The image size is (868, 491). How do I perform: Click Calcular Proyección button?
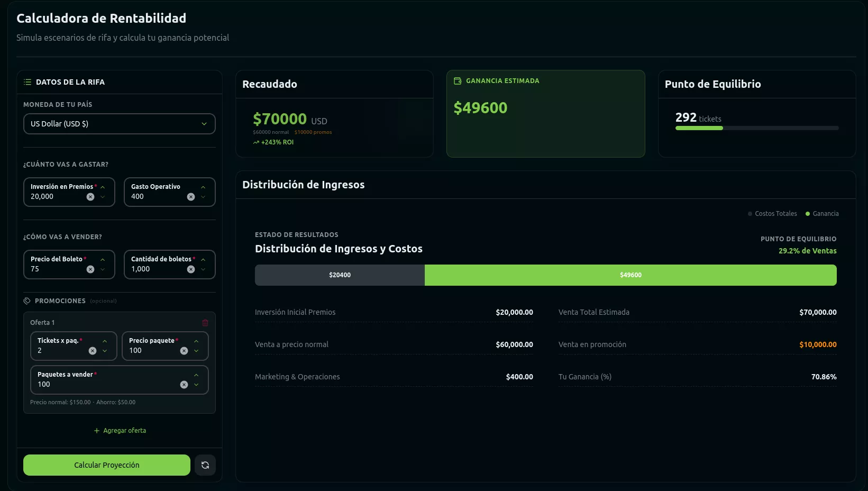[x=107, y=465]
